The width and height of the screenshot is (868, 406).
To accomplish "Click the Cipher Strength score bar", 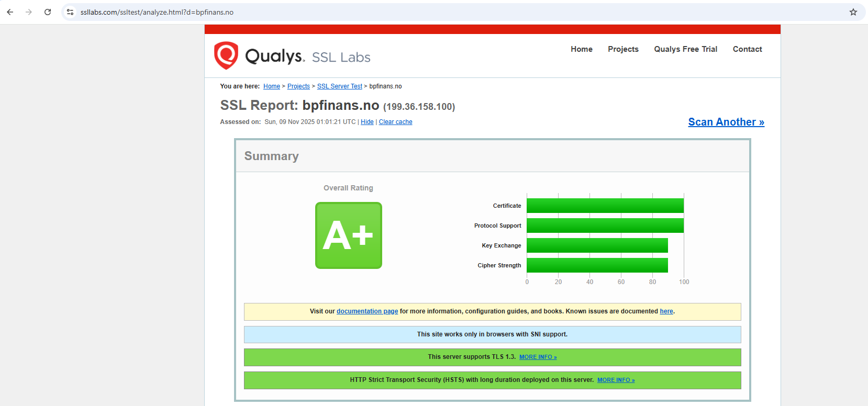I will [597, 265].
